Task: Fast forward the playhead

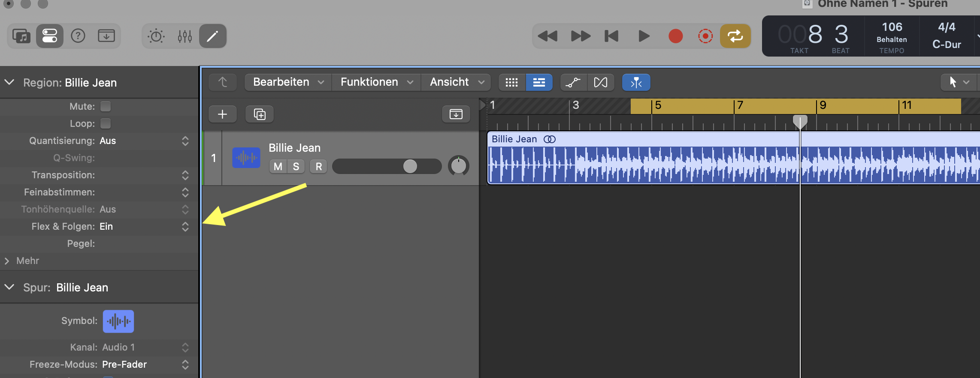Action: click(581, 36)
